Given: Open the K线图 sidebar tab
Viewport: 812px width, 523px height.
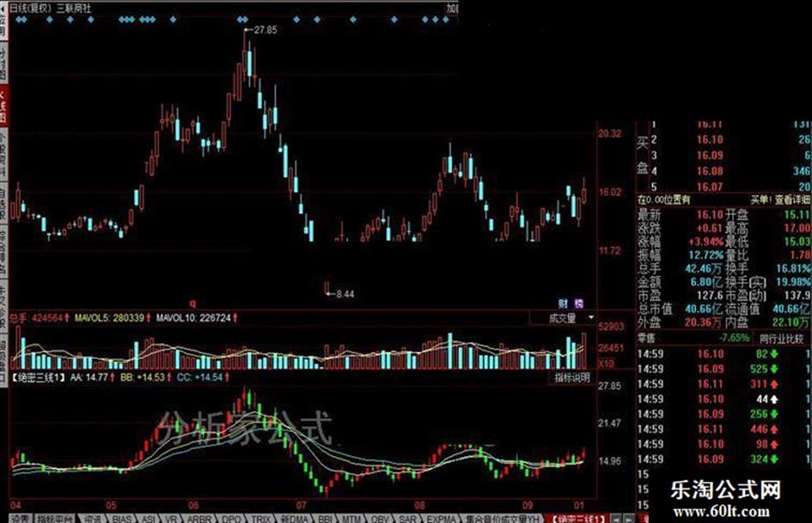Looking at the screenshot, I should [x=3, y=106].
